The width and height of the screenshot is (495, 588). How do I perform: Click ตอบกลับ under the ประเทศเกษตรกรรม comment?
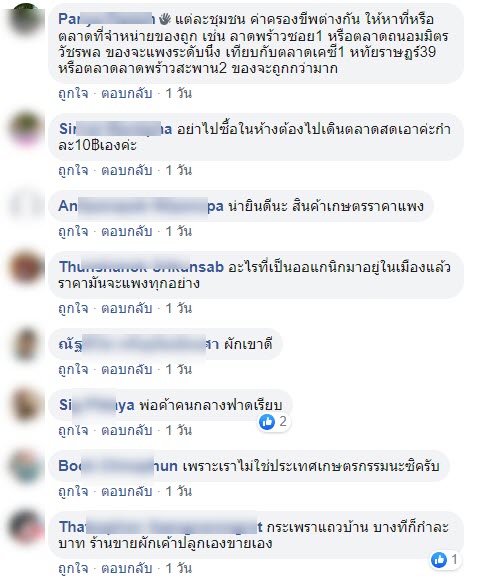click(127, 491)
